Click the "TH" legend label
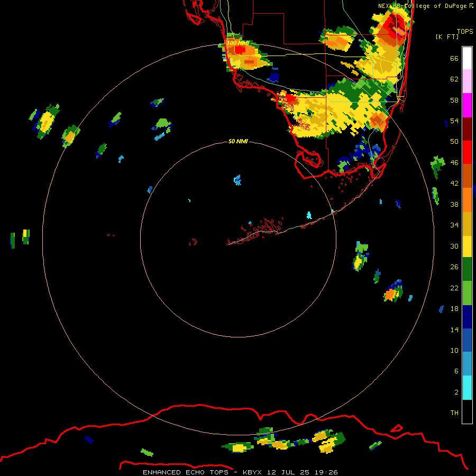This screenshot has height=476, width=476. [454, 413]
